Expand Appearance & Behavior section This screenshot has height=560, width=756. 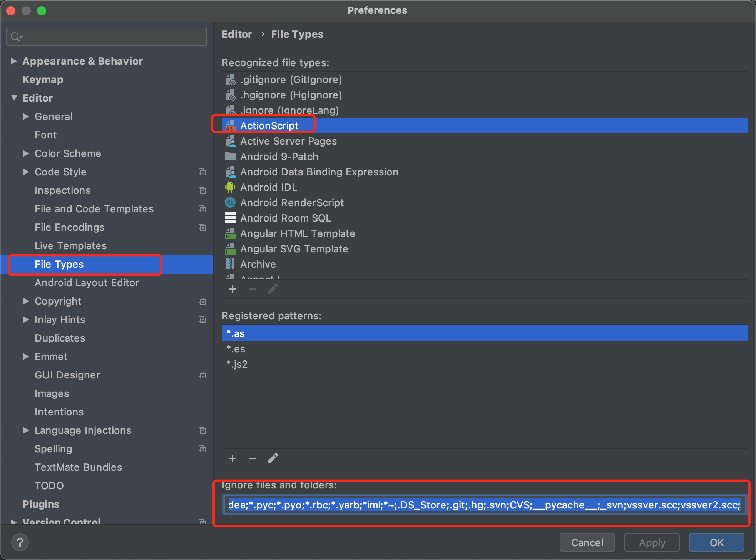coord(14,61)
